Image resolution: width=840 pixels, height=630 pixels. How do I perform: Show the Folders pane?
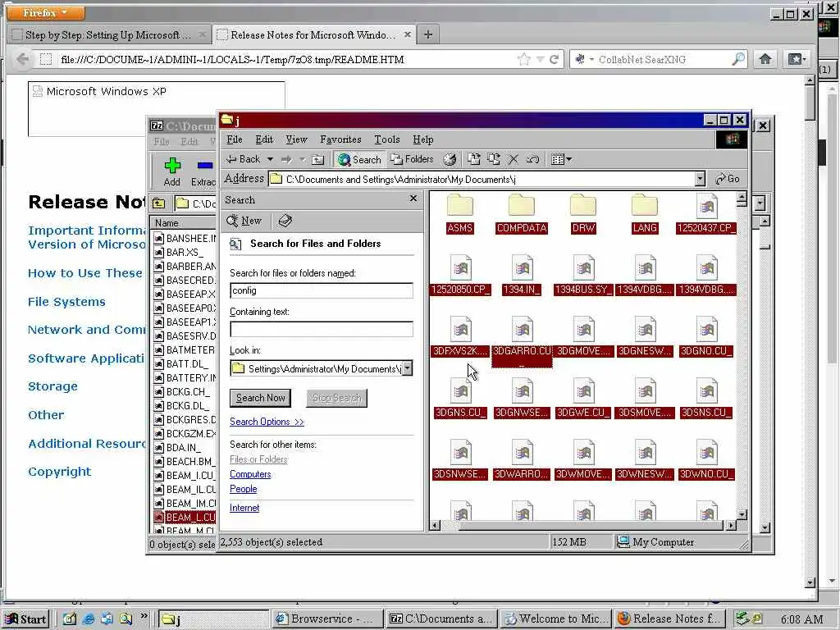point(412,159)
